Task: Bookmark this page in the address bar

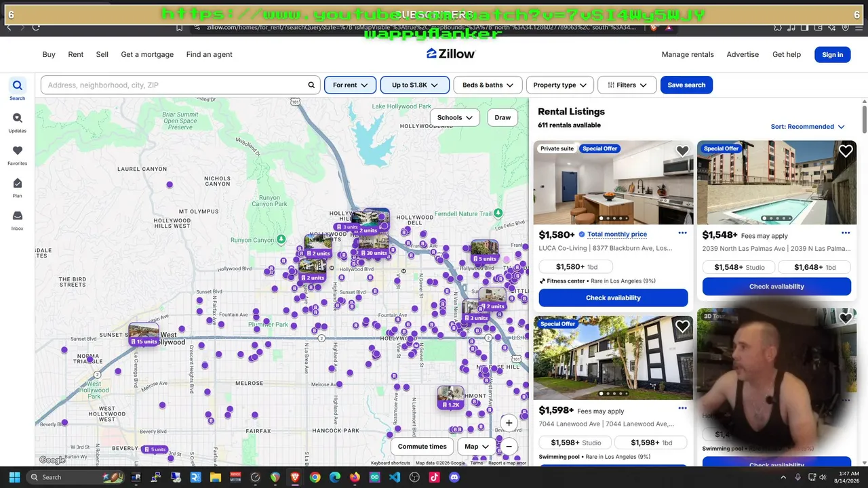Action: coord(180,27)
